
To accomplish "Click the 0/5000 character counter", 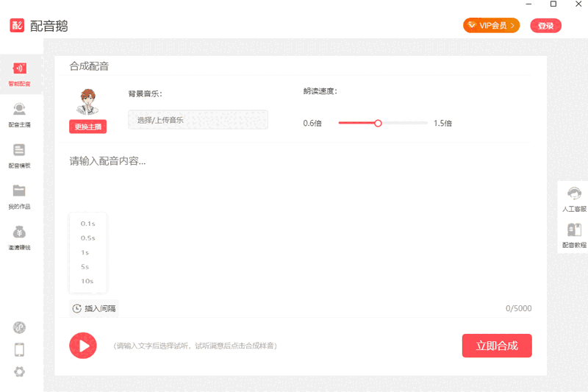I will [519, 308].
